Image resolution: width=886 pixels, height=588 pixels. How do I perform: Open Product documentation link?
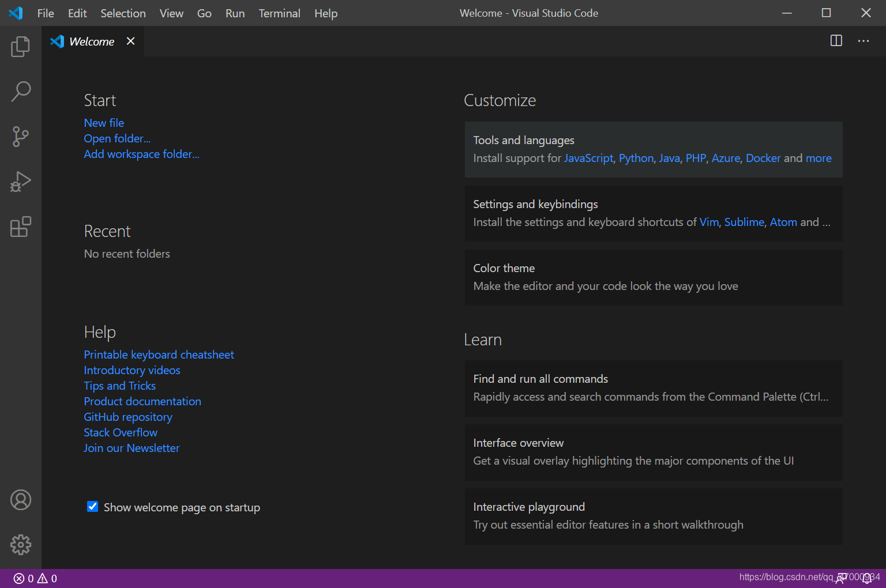click(x=142, y=401)
